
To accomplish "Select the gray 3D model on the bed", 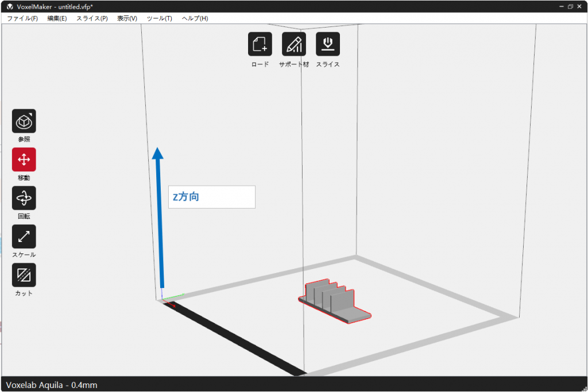I will click(335, 301).
